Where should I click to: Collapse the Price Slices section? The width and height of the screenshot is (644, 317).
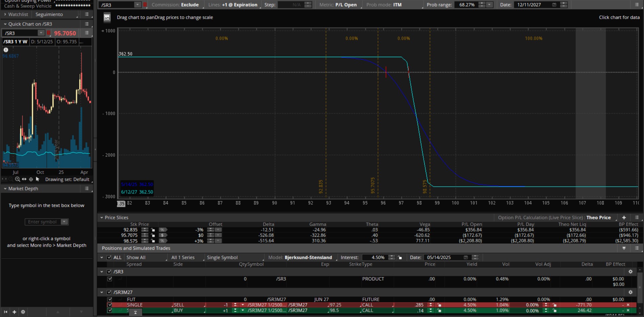[x=102, y=218]
